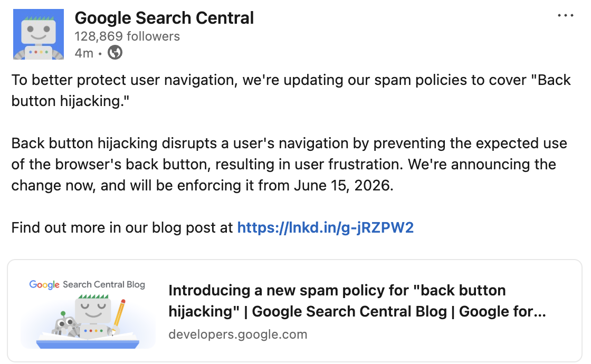Image resolution: width=591 pixels, height=364 pixels.
Task: Select the Google Search Central robot avatar
Action: coord(37,34)
